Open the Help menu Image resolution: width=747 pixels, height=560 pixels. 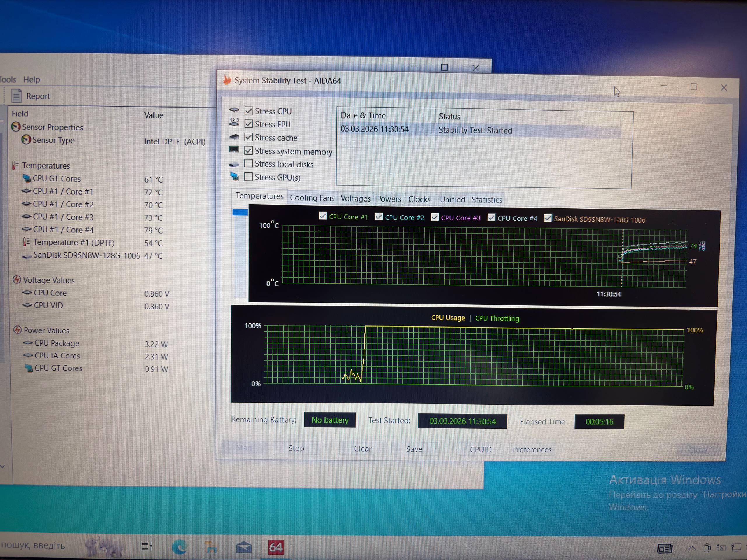pos(32,79)
